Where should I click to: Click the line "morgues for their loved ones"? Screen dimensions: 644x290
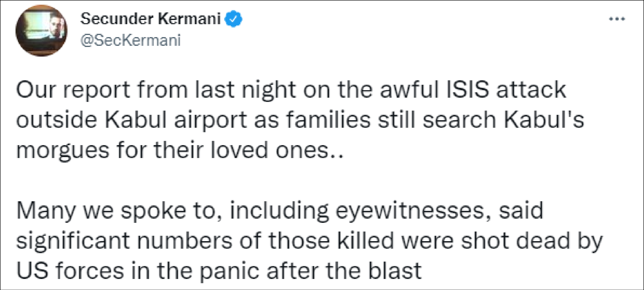coord(180,150)
